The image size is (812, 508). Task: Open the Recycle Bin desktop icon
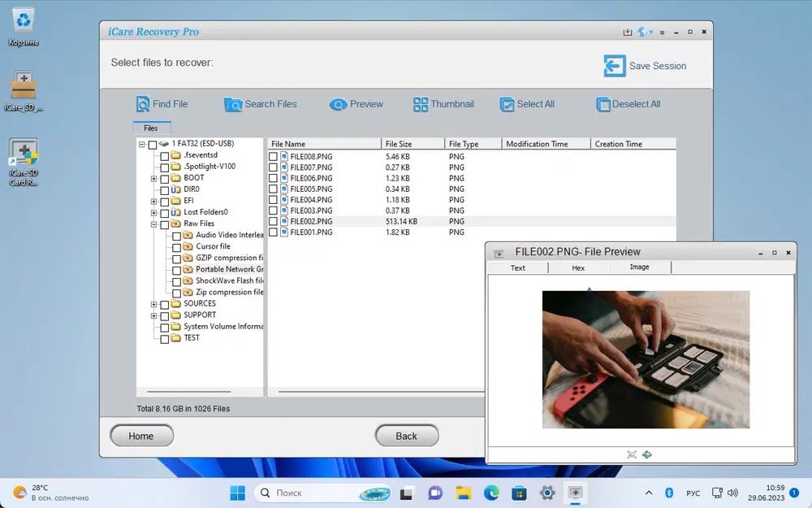[x=24, y=27]
